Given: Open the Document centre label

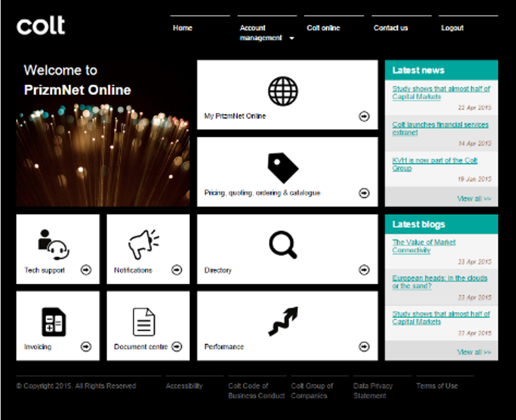Looking at the screenshot, I should point(141,347).
